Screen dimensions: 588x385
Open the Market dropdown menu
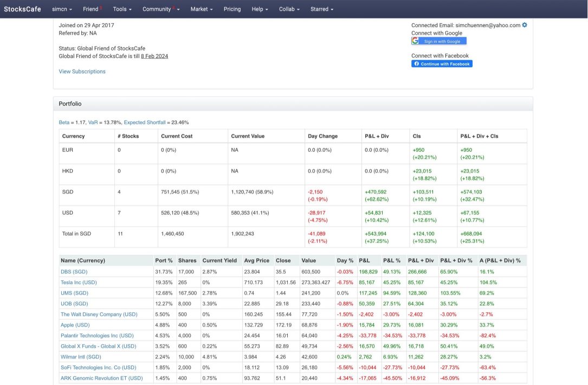pos(202,9)
